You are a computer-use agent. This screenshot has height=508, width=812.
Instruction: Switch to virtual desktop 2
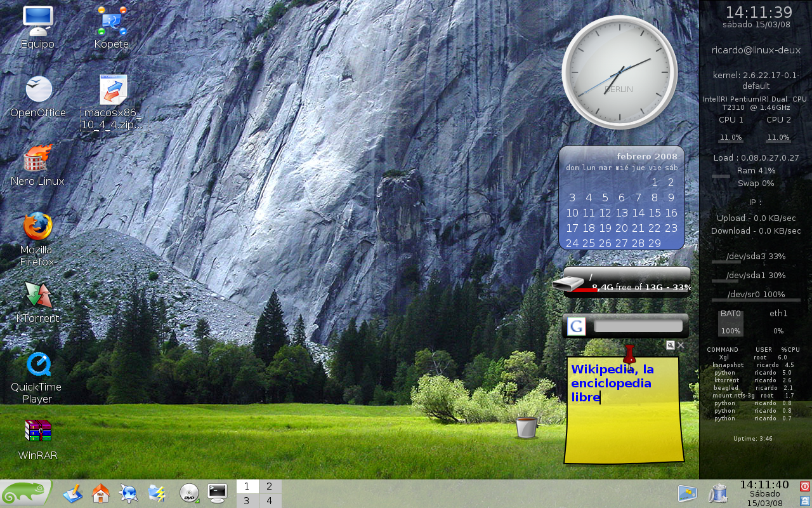coord(270,486)
